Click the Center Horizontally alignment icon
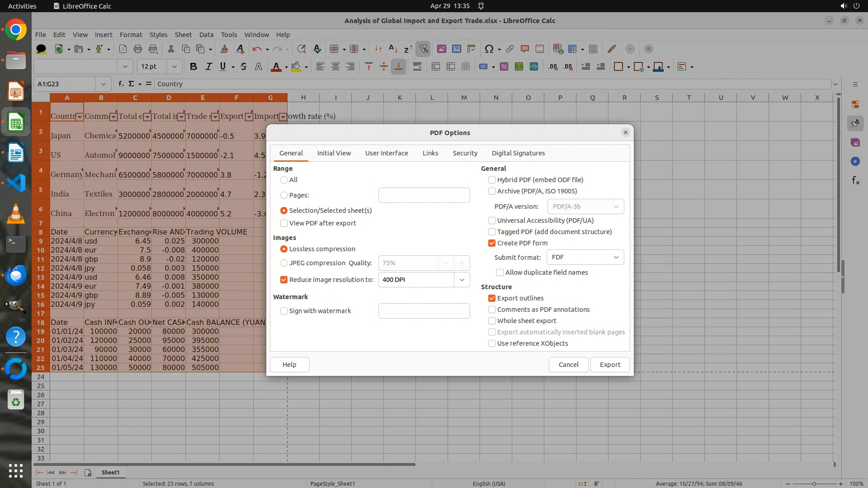868x488 pixels. (x=335, y=67)
